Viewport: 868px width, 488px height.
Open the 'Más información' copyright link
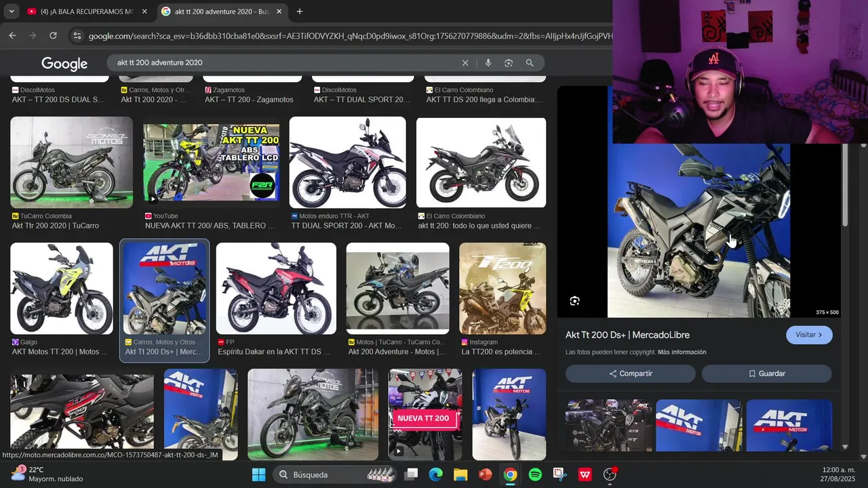[x=682, y=352]
